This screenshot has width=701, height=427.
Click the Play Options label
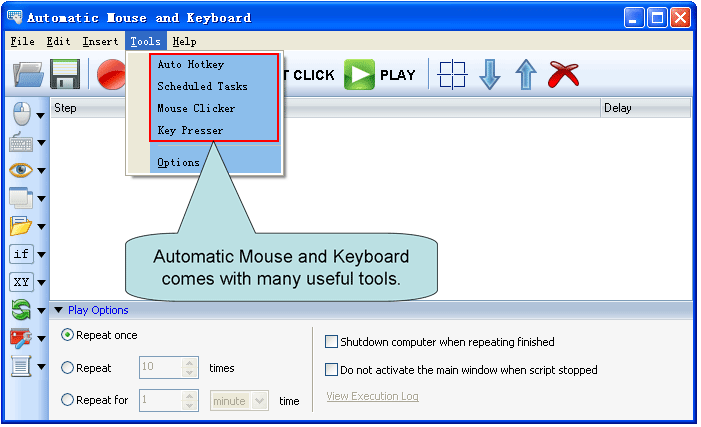click(98, 310)
